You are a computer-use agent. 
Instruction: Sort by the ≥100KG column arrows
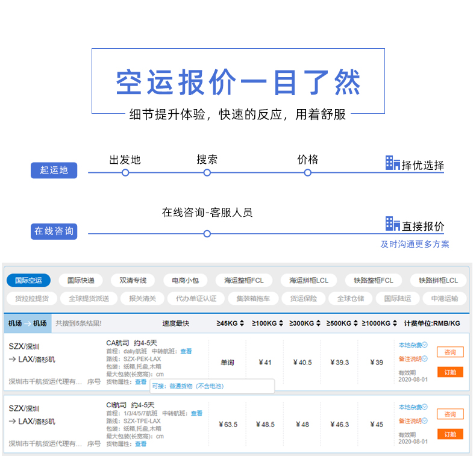pyautogui.click(x=278, y=323)
